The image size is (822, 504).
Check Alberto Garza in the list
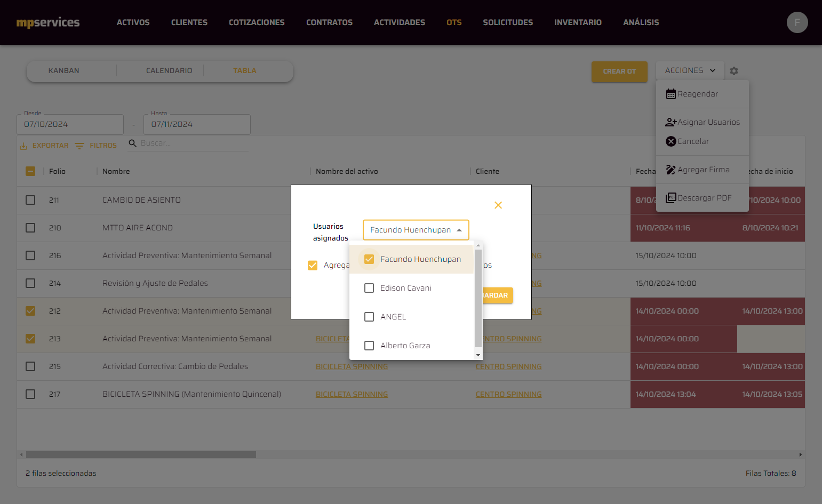(369, 346)
